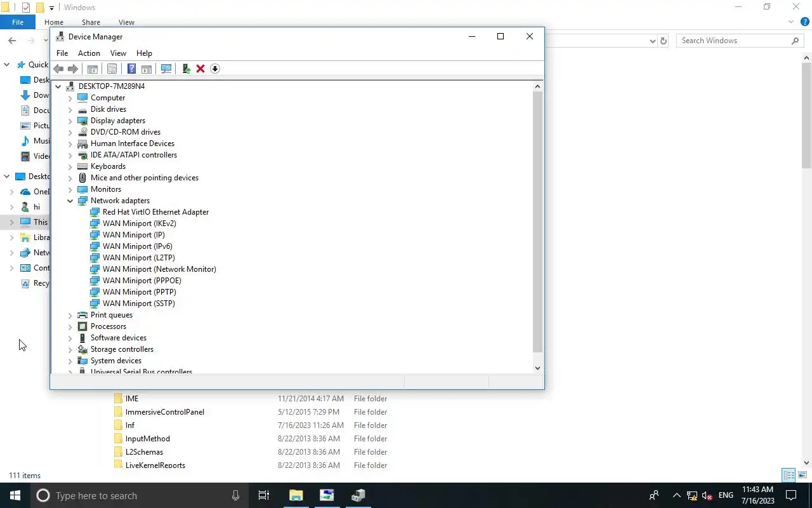Expand the DVD/CD-ROM drives category
812x508 pixels.
click(x=70, y=132)
